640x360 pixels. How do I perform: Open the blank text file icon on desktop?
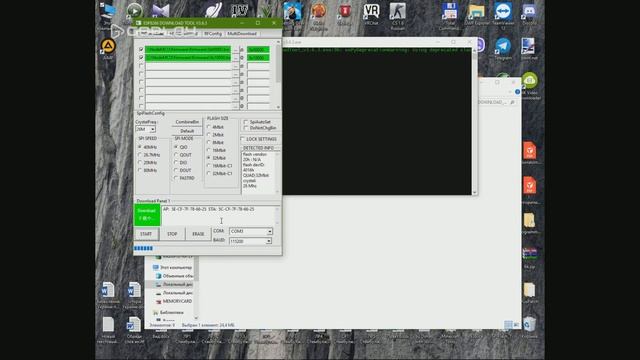tap(108, 325)
